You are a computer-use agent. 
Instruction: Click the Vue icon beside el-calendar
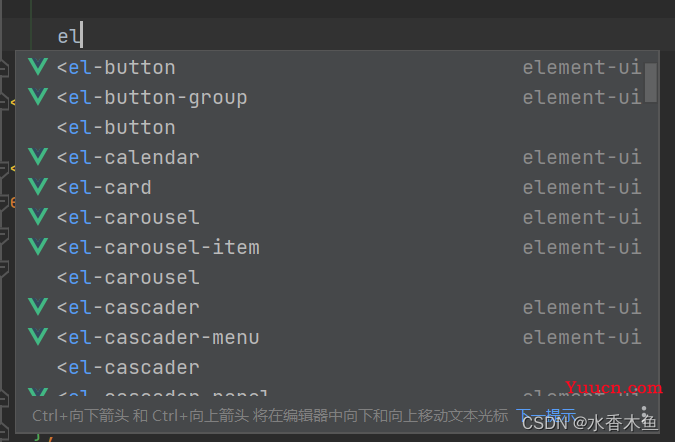tap(38, 157)
